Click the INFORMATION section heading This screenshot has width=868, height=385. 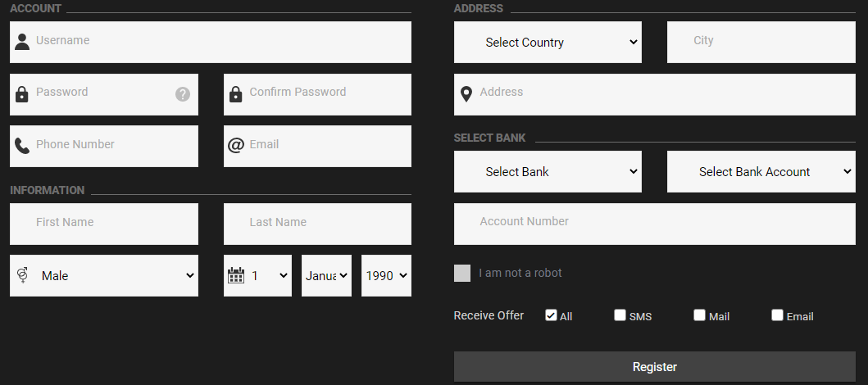pos(47,190)
